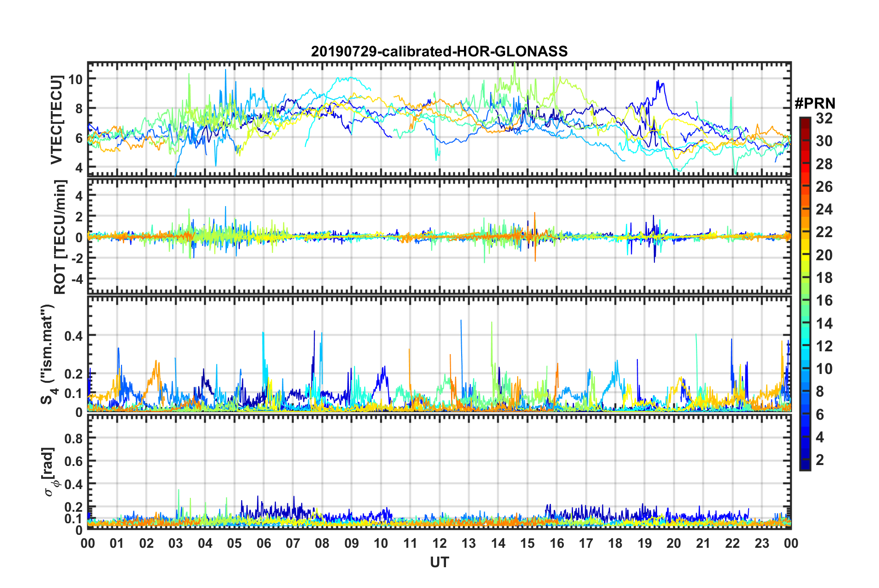Click the "#PRN" colorbar title

click(815, 104)
